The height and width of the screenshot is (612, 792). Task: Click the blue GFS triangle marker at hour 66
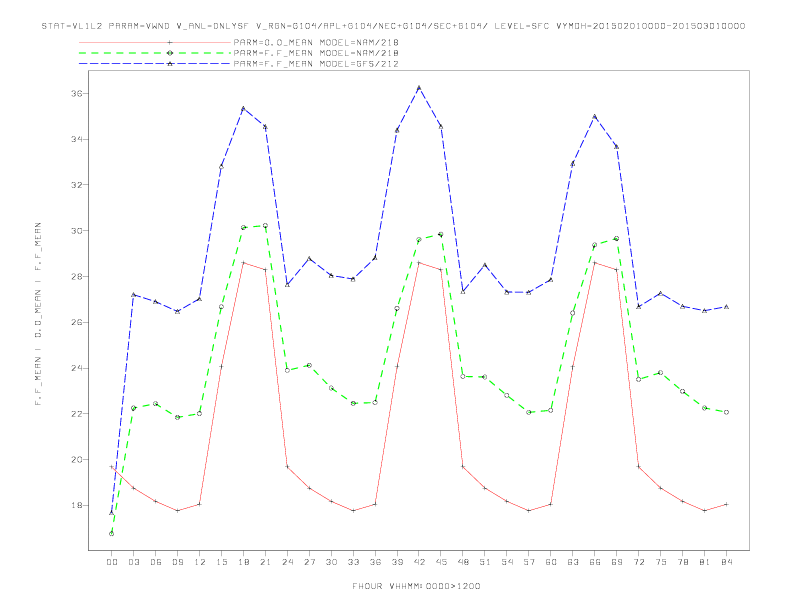pos(595,117)
